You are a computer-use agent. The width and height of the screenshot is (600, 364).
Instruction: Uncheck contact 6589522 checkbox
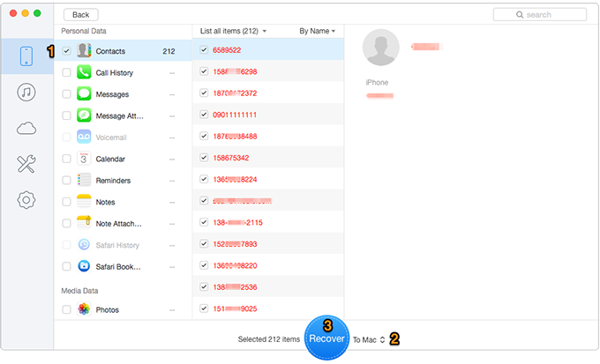204,49
